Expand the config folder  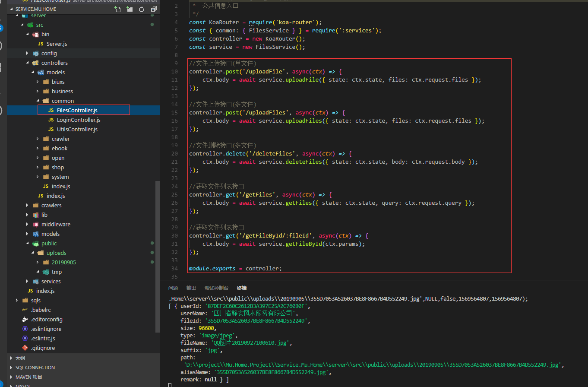point(27,53)
